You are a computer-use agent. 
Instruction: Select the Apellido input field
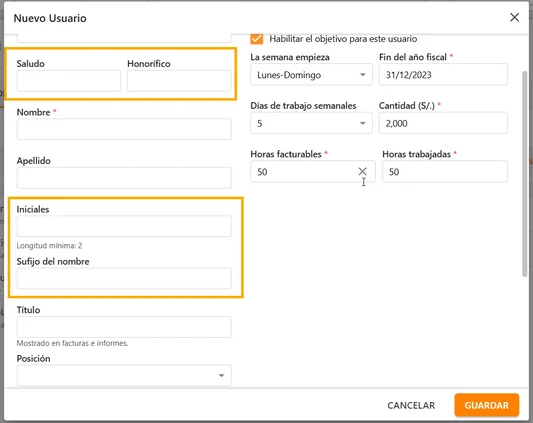tap(124, 177)
